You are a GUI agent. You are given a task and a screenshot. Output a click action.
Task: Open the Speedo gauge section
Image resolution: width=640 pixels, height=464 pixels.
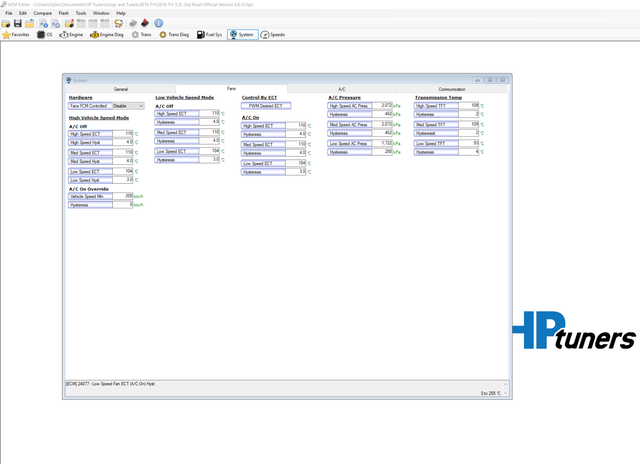pos(273,35)
